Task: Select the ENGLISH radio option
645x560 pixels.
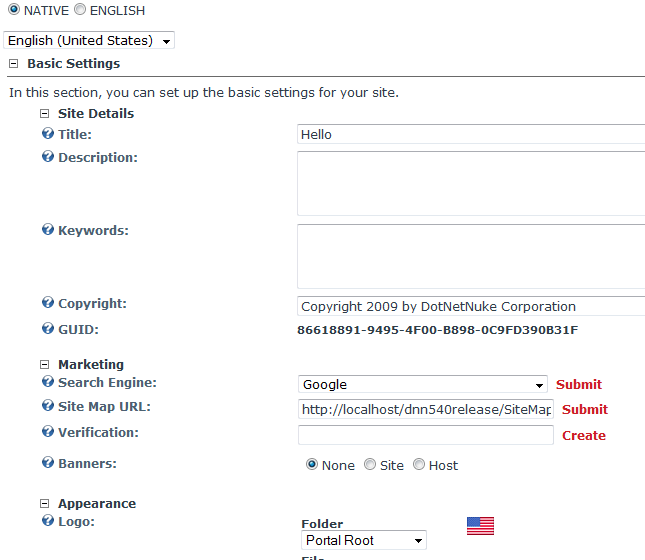Action: [x=80, y=10]
